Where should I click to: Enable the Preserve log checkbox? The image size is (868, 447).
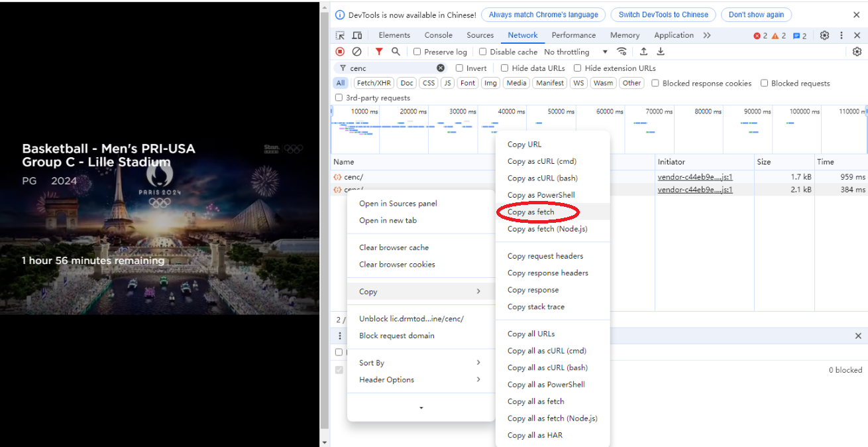[417, 52]
